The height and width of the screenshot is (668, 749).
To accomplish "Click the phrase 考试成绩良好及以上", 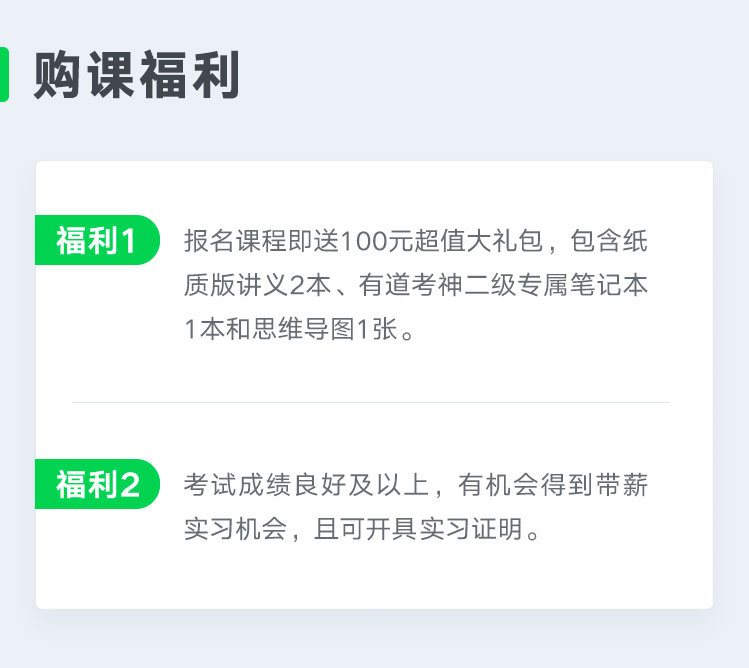I will 306,485.
